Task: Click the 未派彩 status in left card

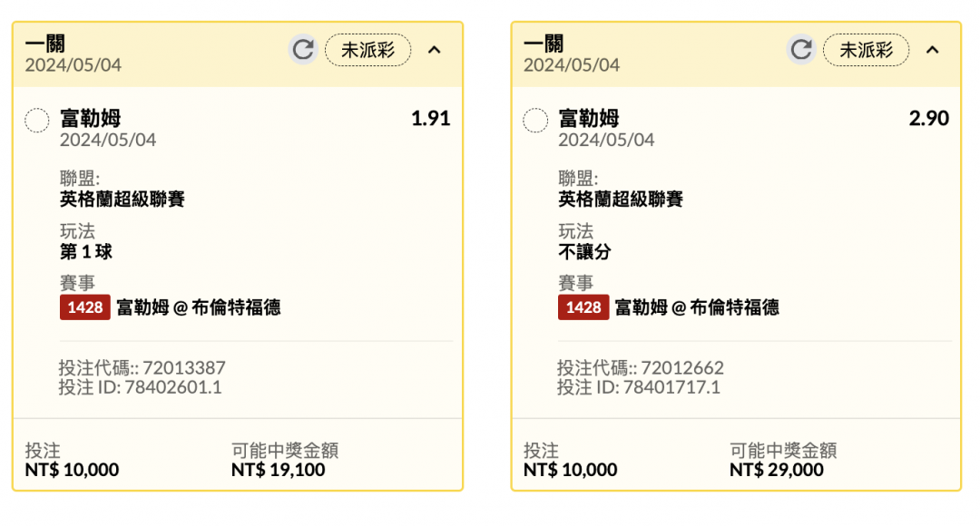Action: point(368,50)
